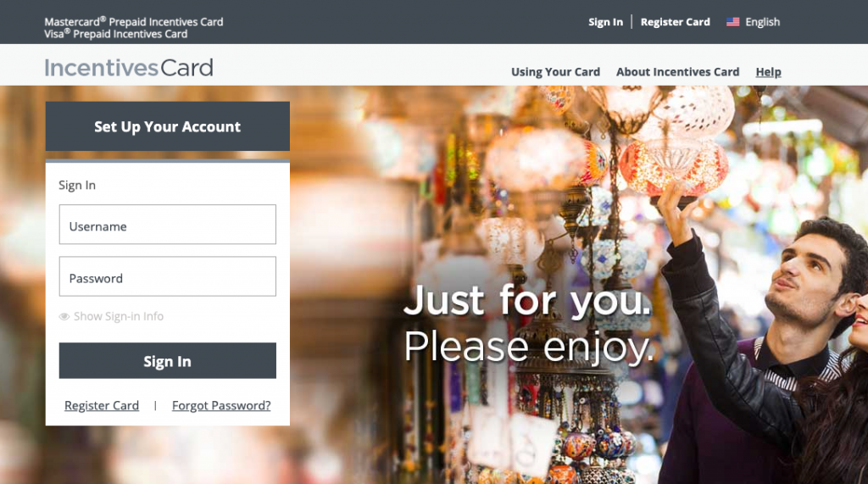Focus the Username input field
Viewport: 868px width, 484px height.
tap(168, 225)
